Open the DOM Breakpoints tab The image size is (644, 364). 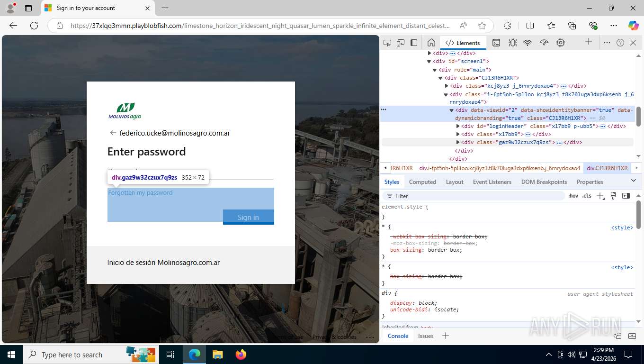tap(544, 182)
